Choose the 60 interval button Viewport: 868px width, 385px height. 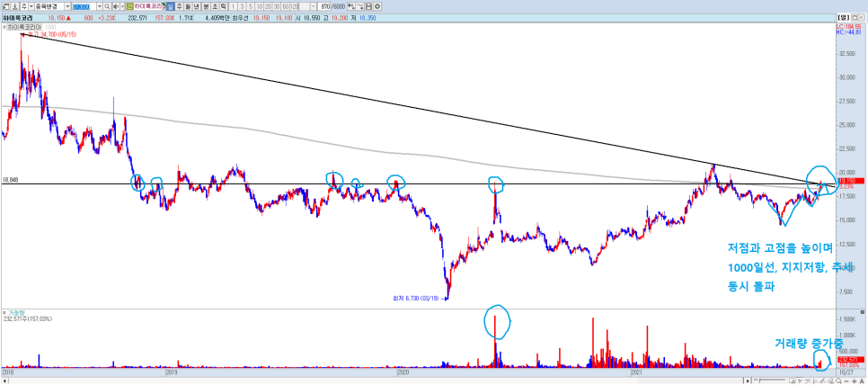tap(285, 6)
